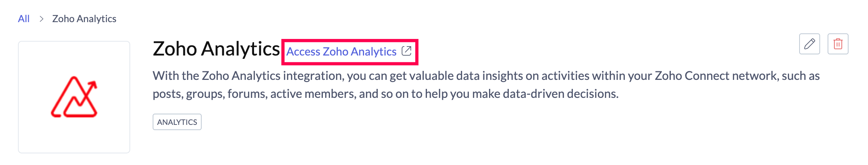Image resolution: width=868 pixels, height=165 pixels.
Task: Click the breadcrumb chevron separator
Action: point(42,19)
